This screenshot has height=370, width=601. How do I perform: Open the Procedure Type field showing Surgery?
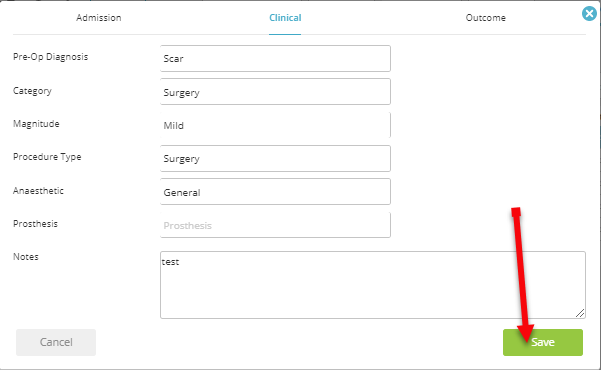point(275,158)
